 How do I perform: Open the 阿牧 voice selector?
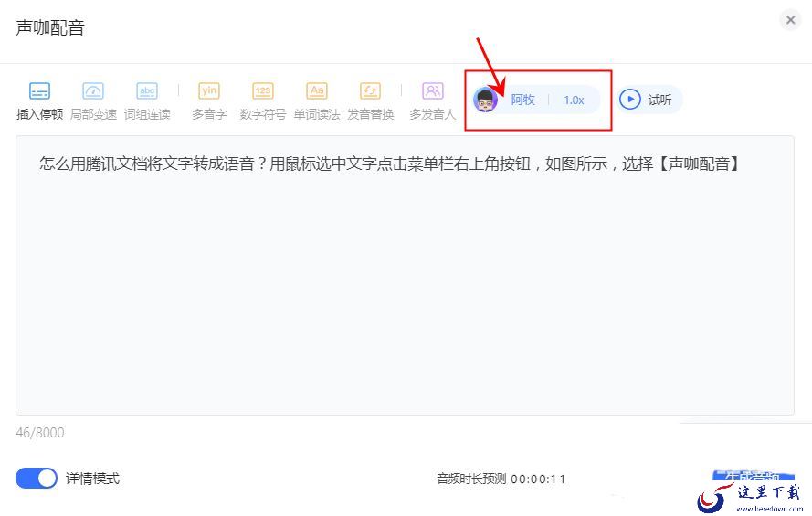(522, 100)
